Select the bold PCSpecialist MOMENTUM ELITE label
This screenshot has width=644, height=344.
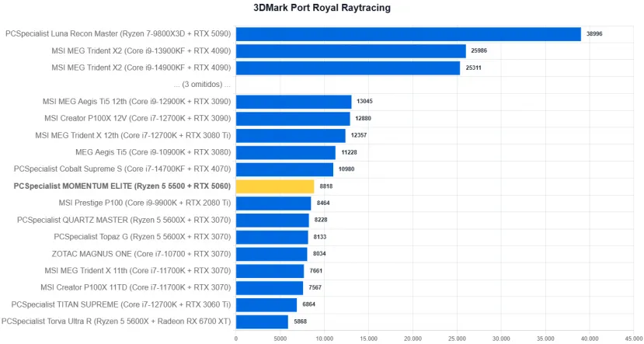pos(123,186)
